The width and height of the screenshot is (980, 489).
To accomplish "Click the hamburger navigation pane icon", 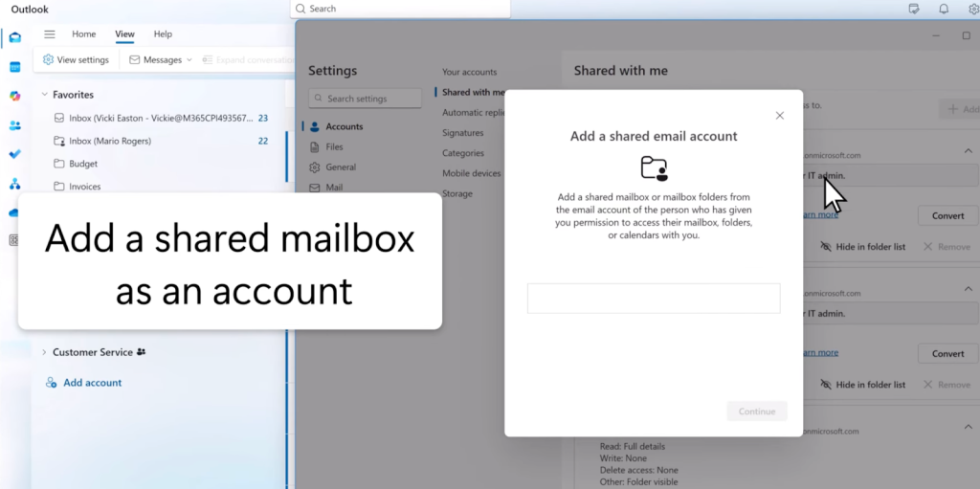I will tap(50, 34).
